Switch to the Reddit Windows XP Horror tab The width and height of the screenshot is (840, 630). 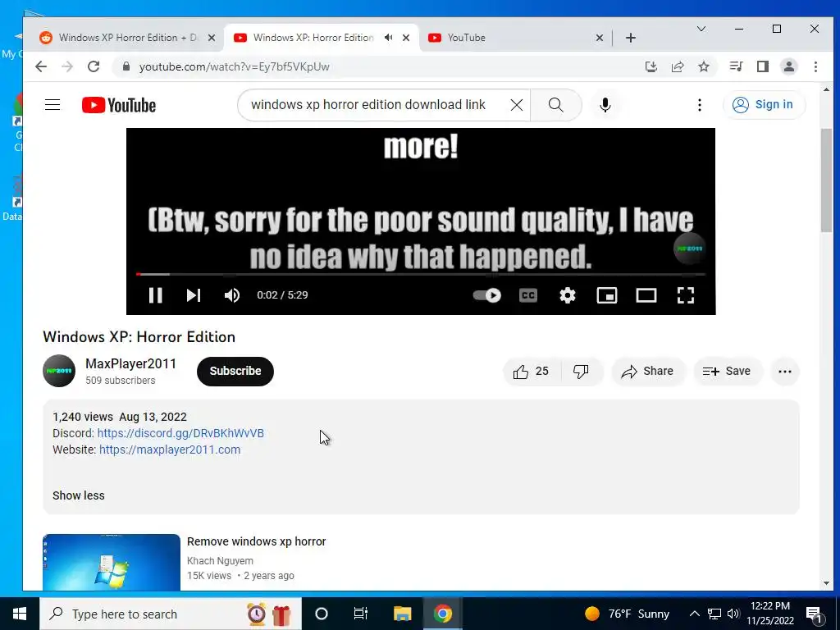pos(127,38)
